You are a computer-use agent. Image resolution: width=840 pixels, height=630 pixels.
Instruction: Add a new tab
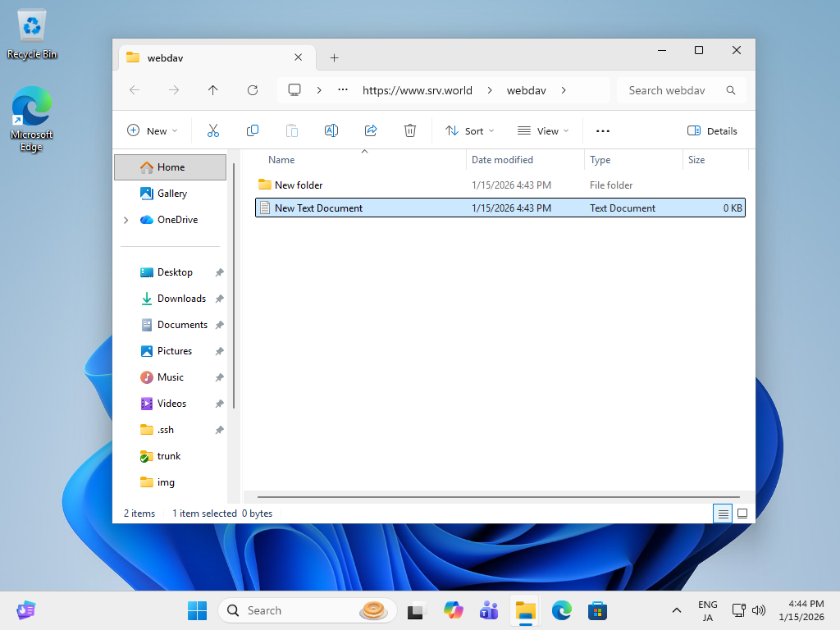334,58
